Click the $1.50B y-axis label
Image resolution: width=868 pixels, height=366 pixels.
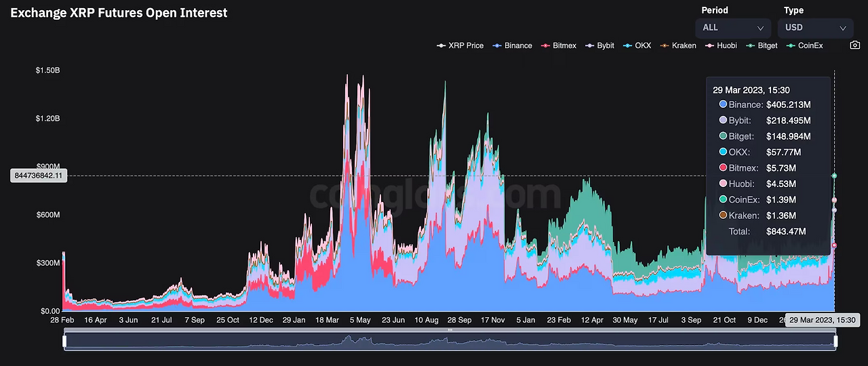point(48,70)
